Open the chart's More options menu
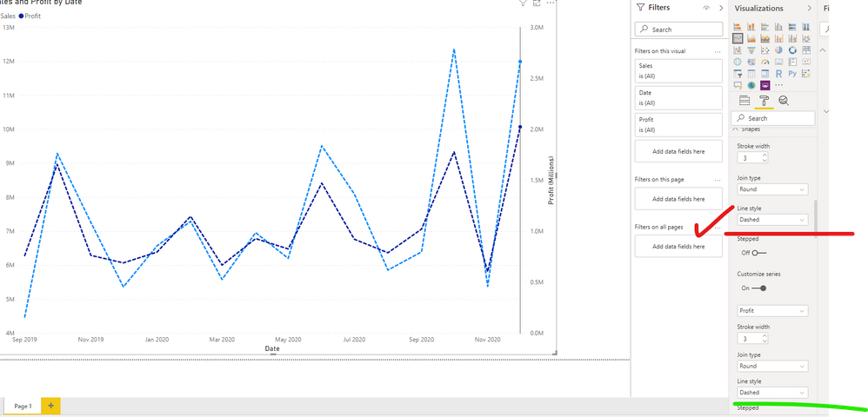The image size is (868, 417). tap(551, 3)
